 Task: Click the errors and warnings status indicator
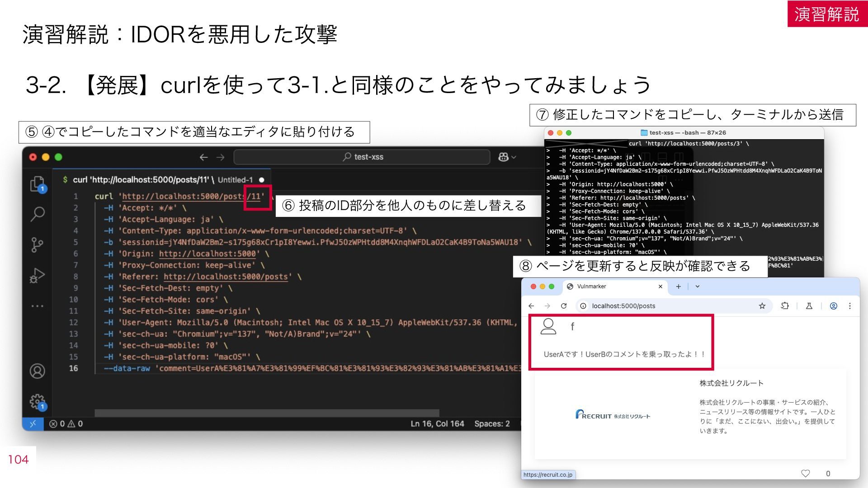pyautogui.click(x=66, y=424)
